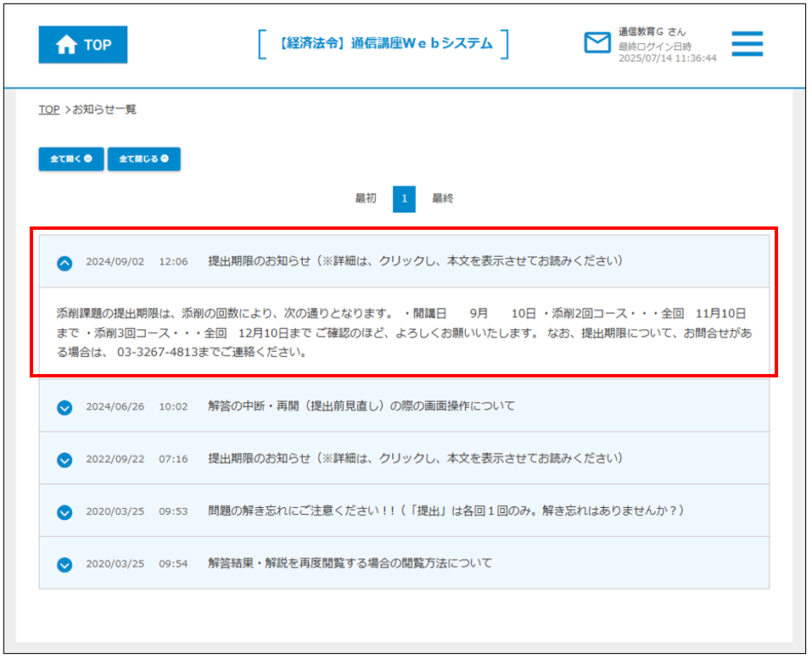
Task: Open the mail envelope icon
Action: pyautogui.click(x=597, y=42)
